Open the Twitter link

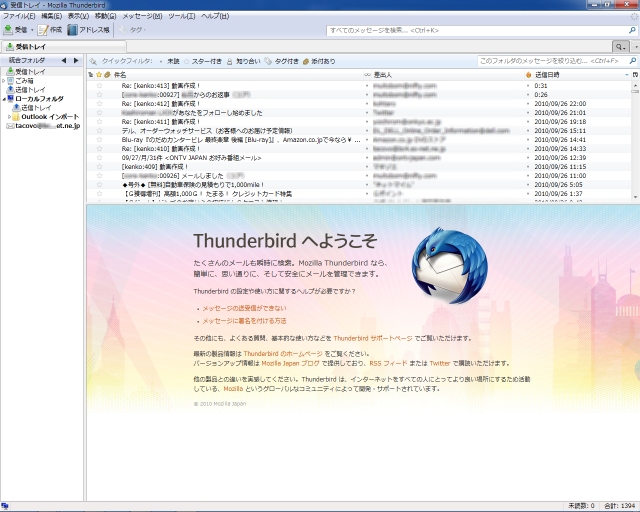tap(440, 363)
